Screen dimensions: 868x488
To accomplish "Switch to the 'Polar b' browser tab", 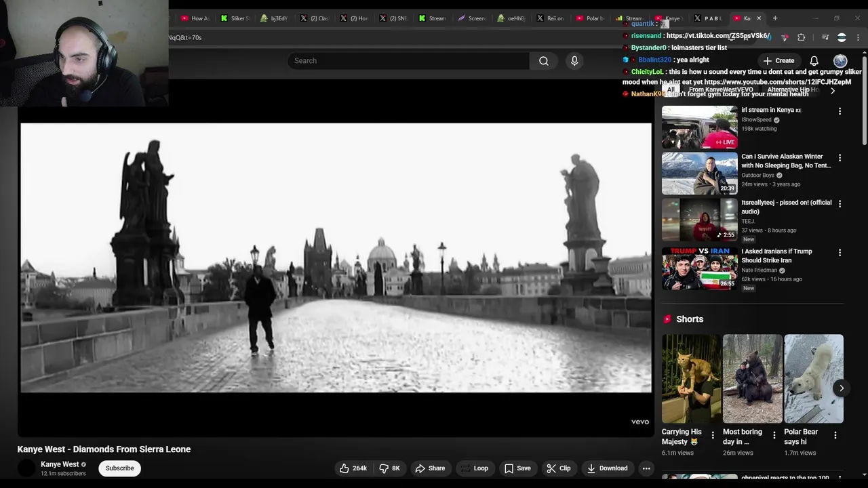I will (590, 18).
